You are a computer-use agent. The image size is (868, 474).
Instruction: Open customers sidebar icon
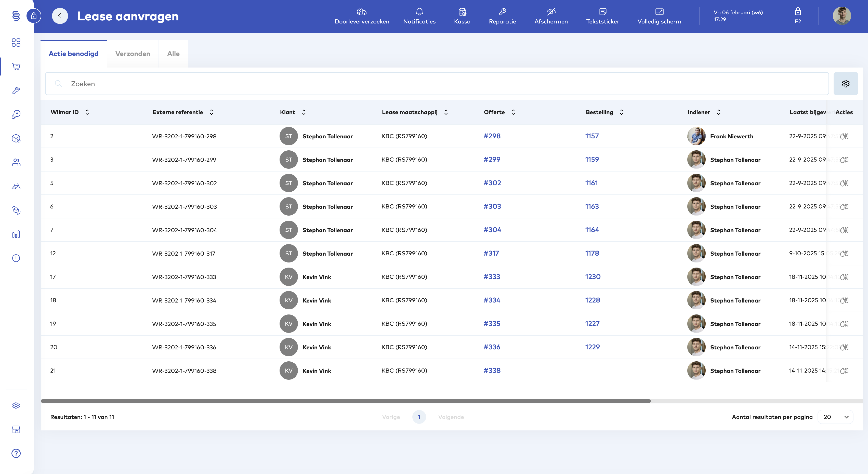pyautogui.click(x=16, y=162)
